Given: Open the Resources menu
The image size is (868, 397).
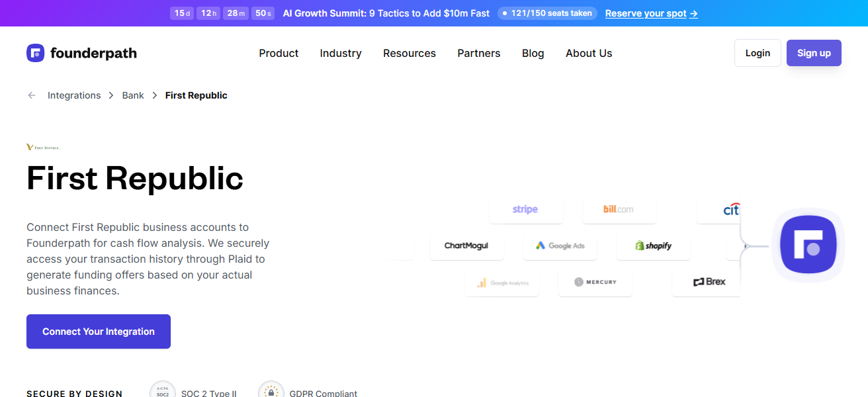Looking at the screenshot, I should 410,53.
